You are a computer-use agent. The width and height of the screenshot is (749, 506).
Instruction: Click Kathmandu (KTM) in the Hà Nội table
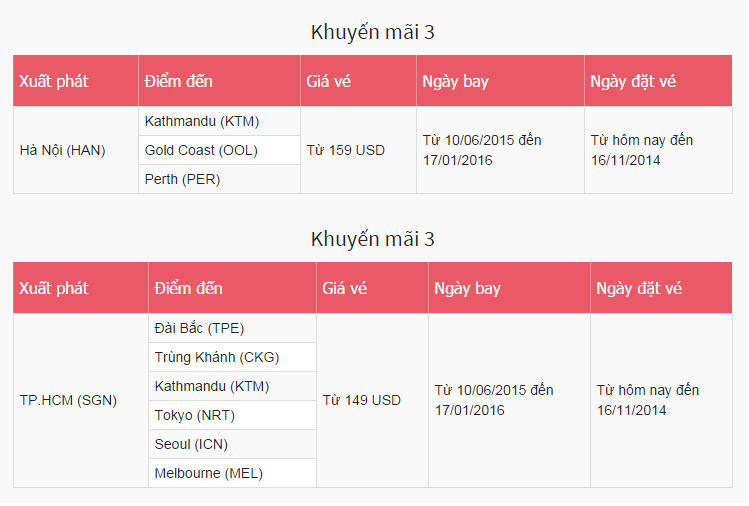[x=202, y=122]
